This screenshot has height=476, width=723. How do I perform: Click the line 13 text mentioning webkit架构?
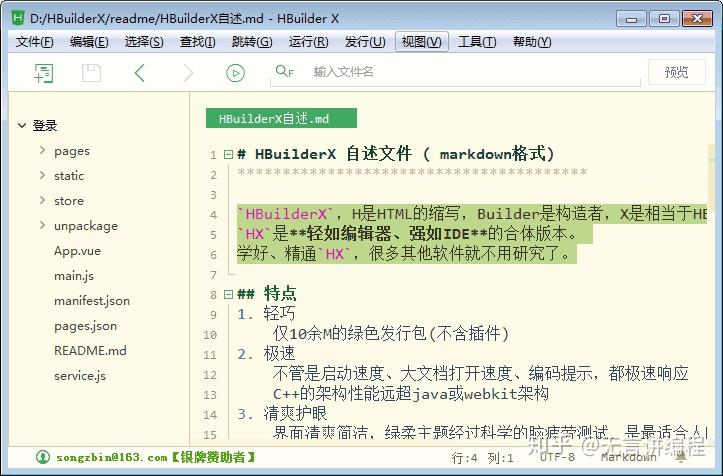(410, 394)
